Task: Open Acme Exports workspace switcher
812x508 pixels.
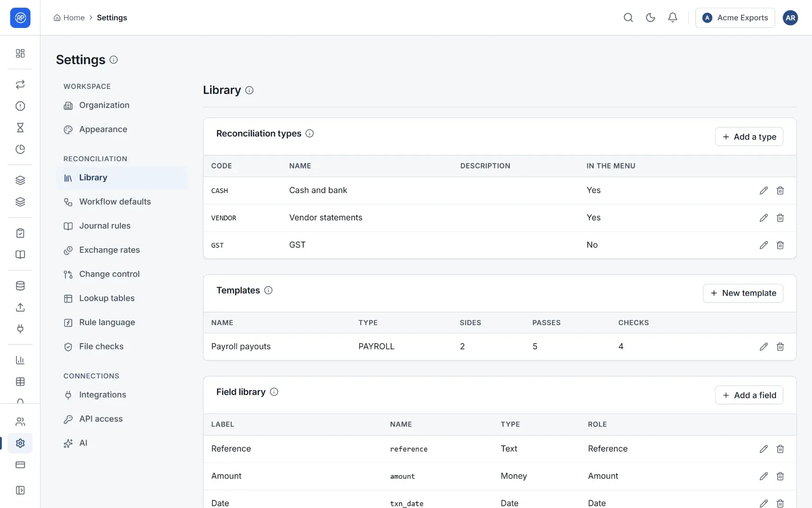Action: 735,18
